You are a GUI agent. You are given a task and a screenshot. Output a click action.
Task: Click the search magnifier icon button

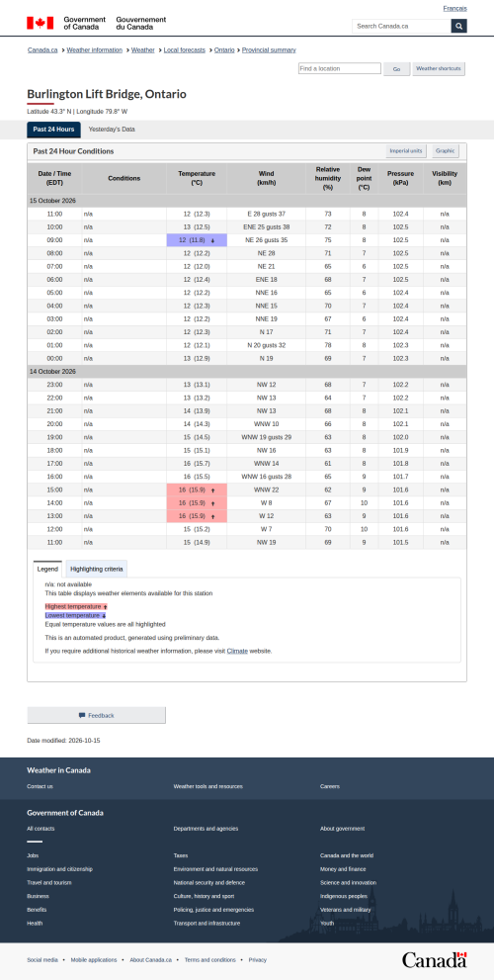pyautogui.click(x=459, y=27)
